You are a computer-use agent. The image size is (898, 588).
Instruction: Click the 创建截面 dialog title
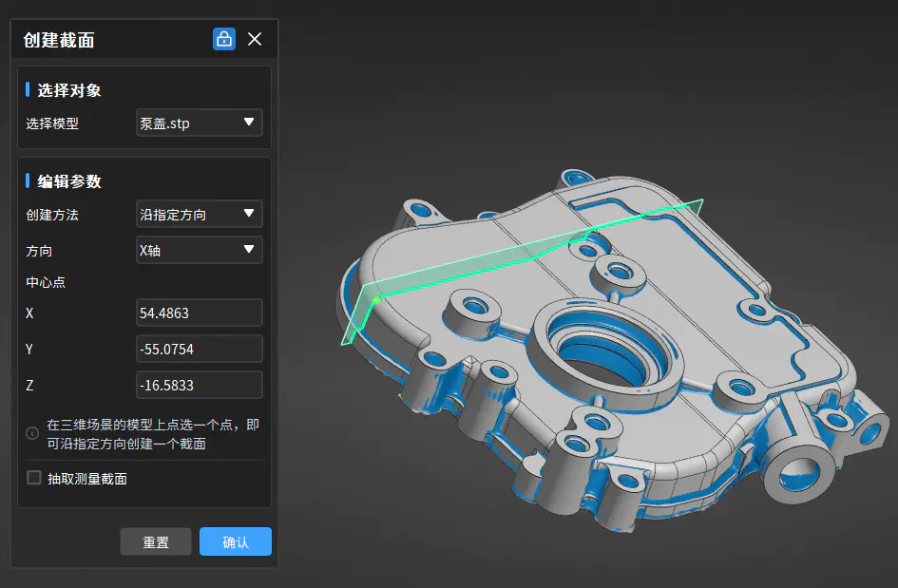click(x=59, y=40)
